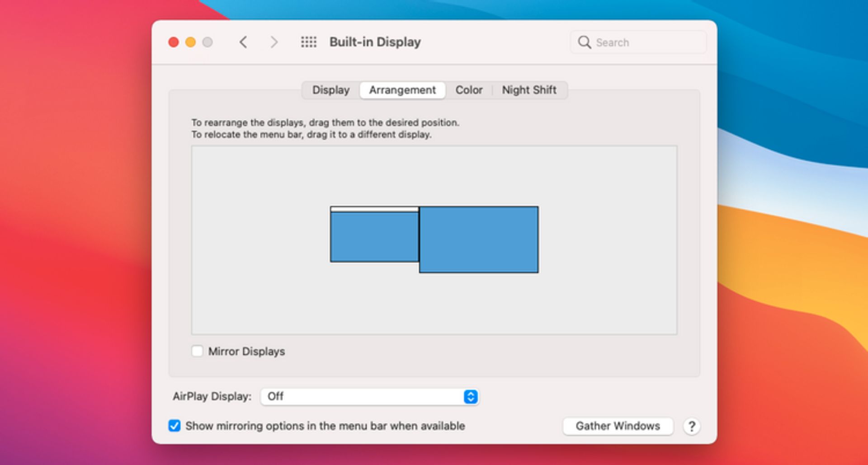The height and width of the screenshot is (465, 868).
Task: Show all preferences via grid icon
Action: point(309,42)
